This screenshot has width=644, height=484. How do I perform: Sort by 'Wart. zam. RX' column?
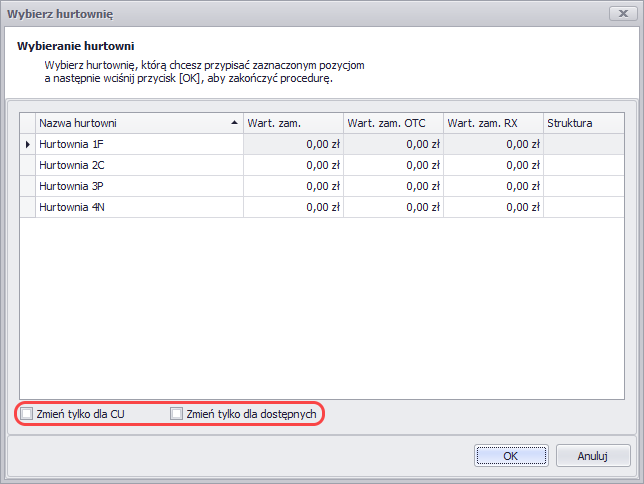492,123
